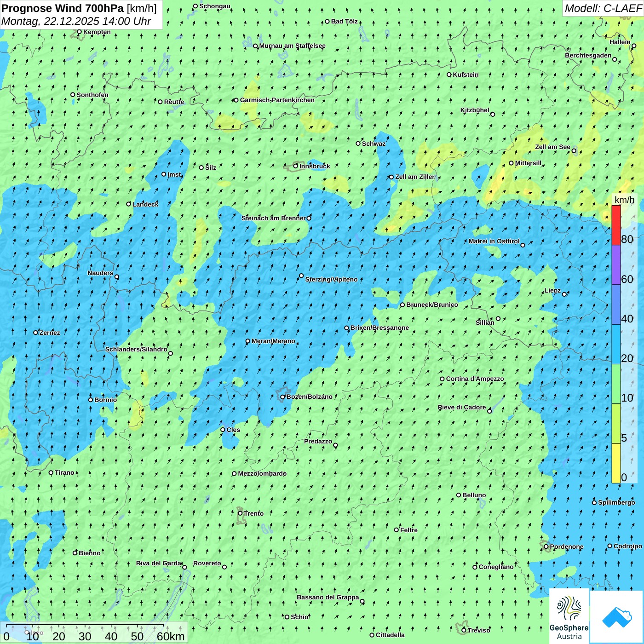Click the Innsbruck city marker
644x644 pixels.
click(296, 166)
